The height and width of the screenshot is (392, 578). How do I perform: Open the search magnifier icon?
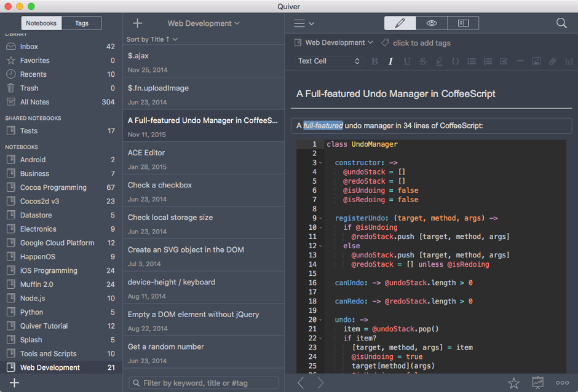(561, 23)
